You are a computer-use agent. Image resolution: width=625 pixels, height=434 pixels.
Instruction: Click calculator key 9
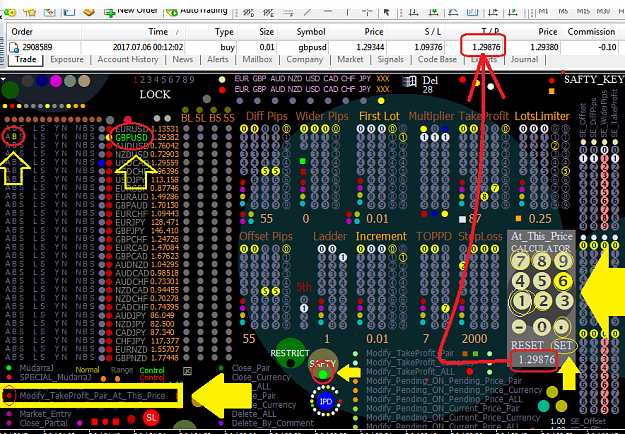tap(563, 261)
